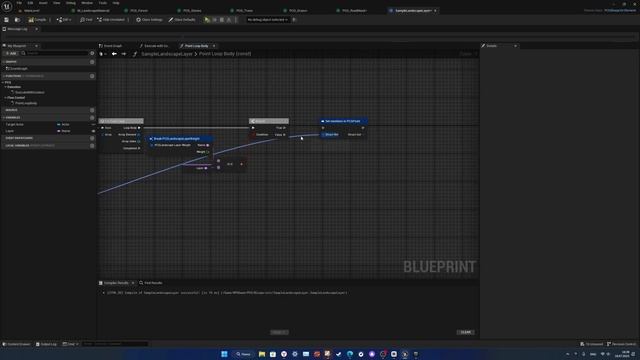This screenshot has width=640, height=360.
Task: Open the debug object selector dropdown
Action: (x=268, y=20)
